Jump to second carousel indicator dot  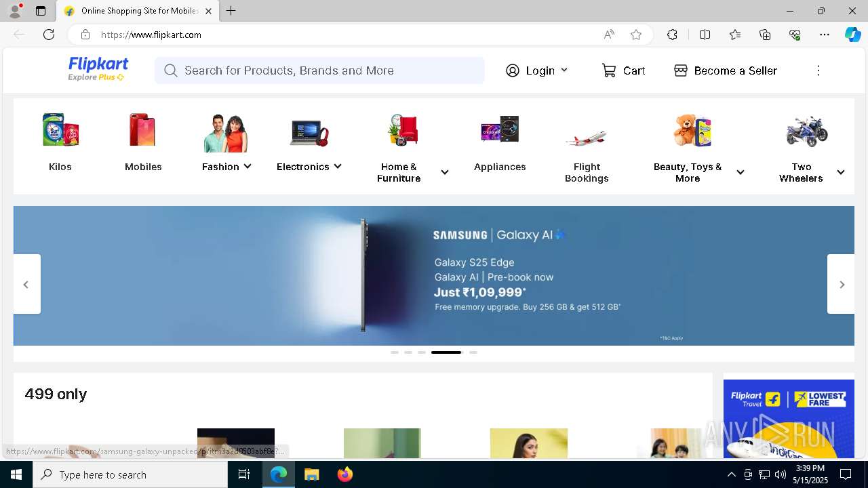pyautogui.click(x=408, y=352)
